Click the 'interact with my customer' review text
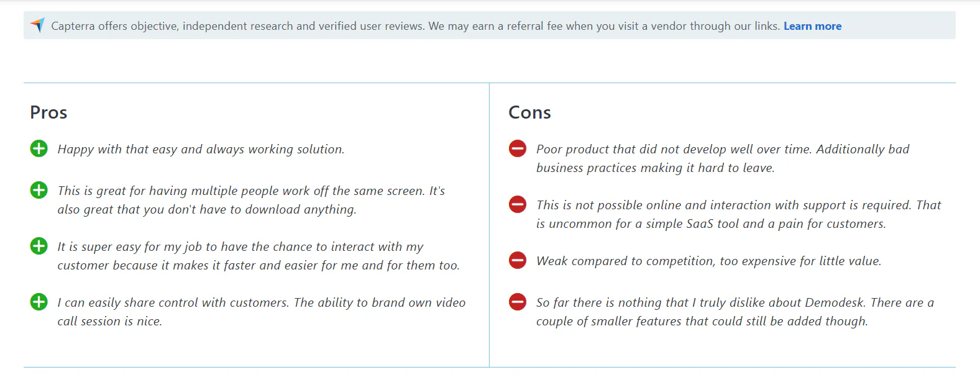 click(x=259, y=256)
